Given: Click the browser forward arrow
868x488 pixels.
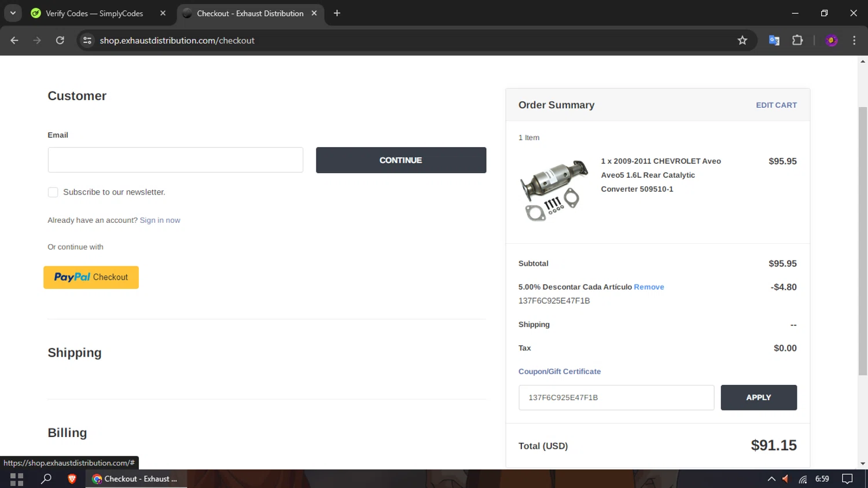Looking at the screenshot, I should click(37, 41).
